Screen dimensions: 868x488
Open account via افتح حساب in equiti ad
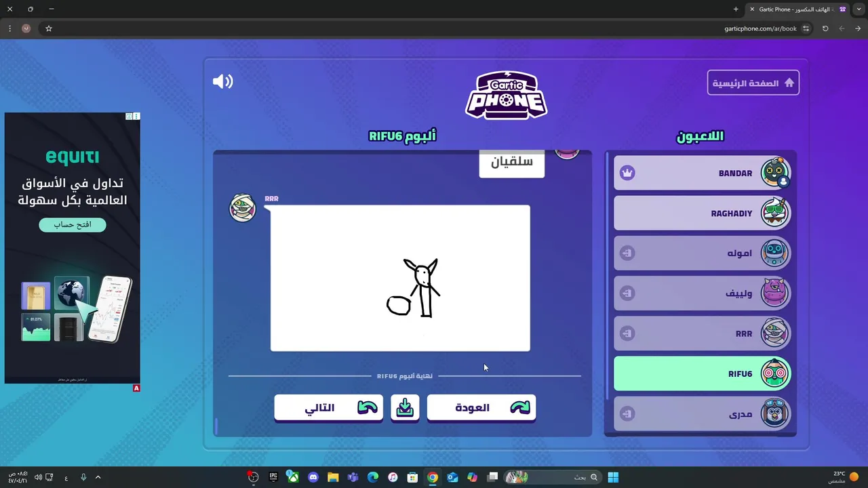point(73,224)
